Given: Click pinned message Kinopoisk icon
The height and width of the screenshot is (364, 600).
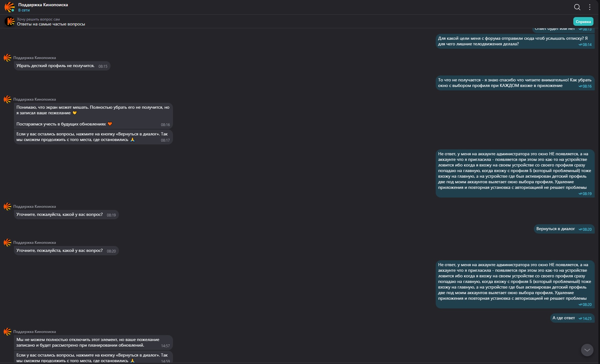Looking at the screenshot, I should click(x=10, y=21).
